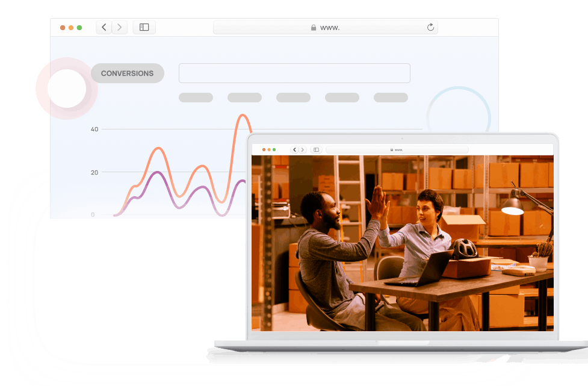Click the back arrow in the large browser

104,27
